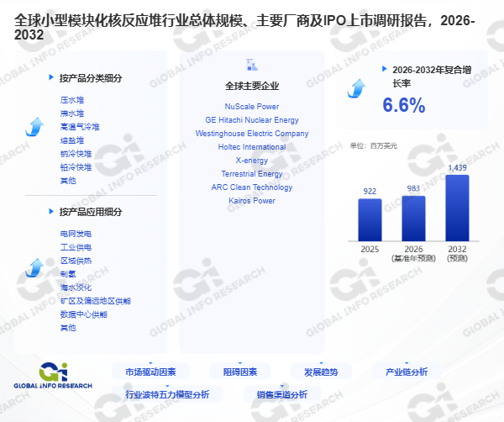
Task: Select Kairos Power
Action: pos(252,201)
